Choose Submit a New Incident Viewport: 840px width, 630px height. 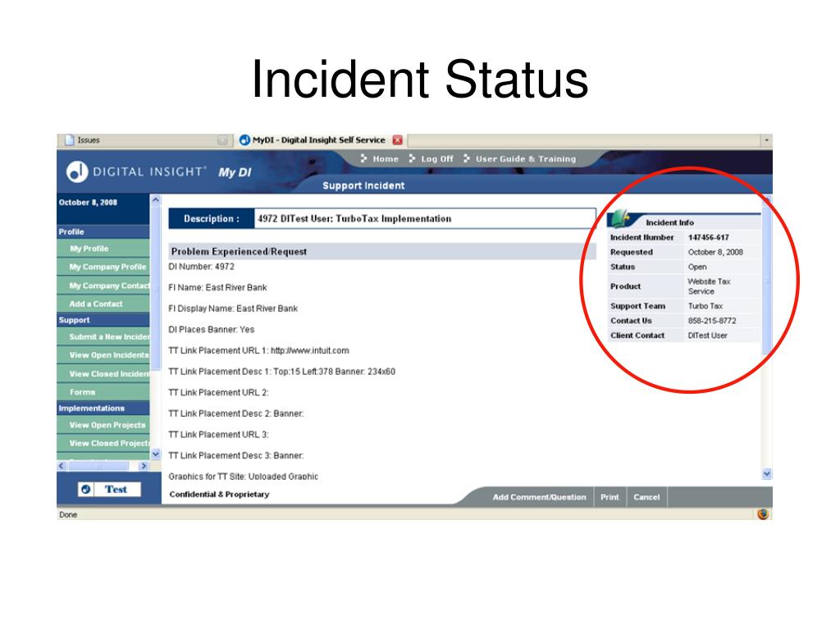point(103,337)
